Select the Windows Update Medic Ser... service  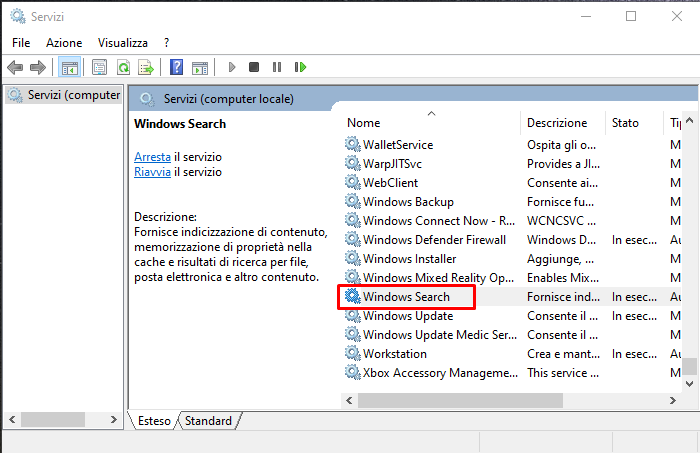pyautogui.click(x=440, y=335)
